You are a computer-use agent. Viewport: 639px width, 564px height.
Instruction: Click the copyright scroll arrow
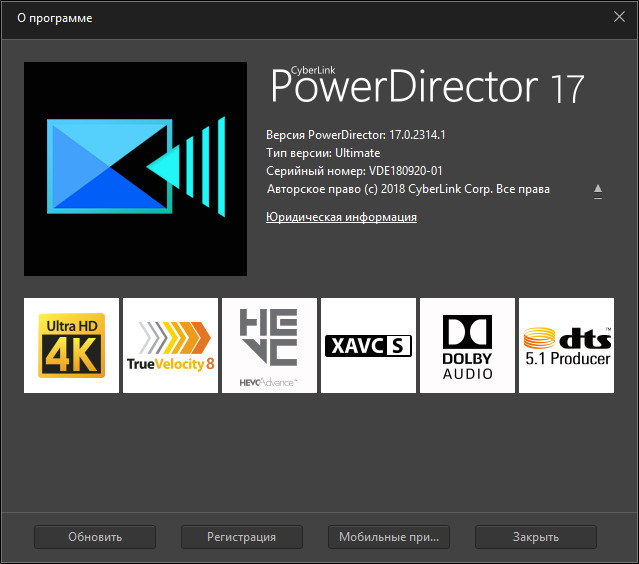[598, 189]
